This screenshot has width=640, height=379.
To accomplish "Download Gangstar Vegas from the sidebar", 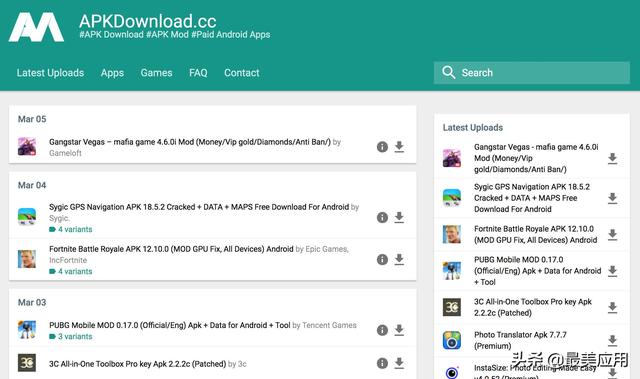I will click(x=612, y=158).
